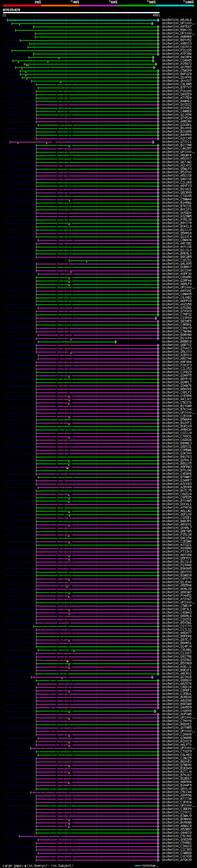Open hit UniRef100_P31165
Viewport: 197px width, 868px height.
coord(177,50)
